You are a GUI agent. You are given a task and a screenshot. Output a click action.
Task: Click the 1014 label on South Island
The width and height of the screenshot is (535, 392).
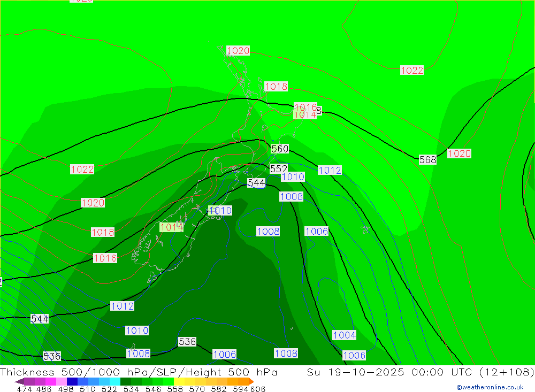(171, 227)
